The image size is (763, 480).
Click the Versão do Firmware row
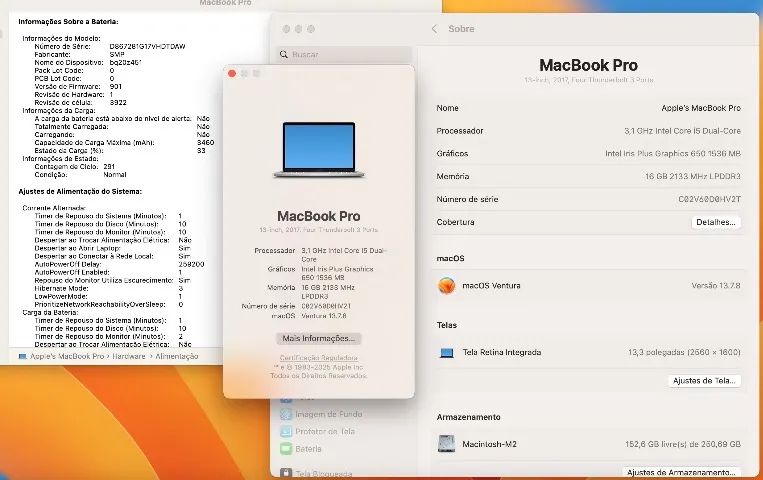[78, 87]
